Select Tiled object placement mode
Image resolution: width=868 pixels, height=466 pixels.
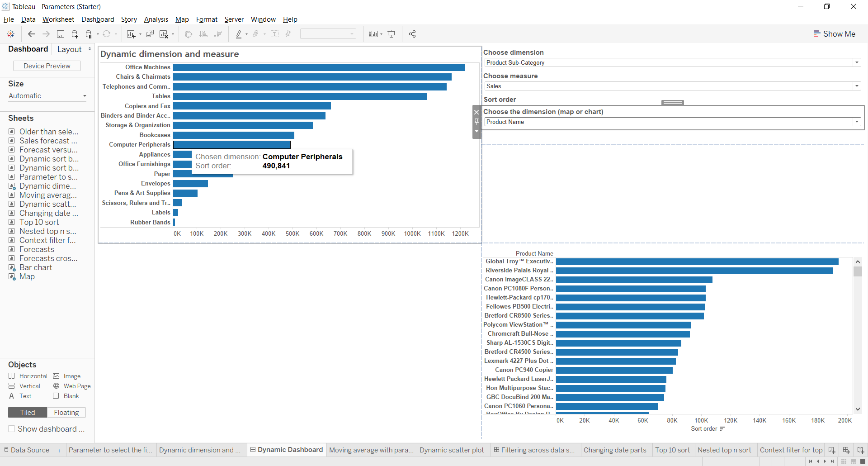pos(28,413)
